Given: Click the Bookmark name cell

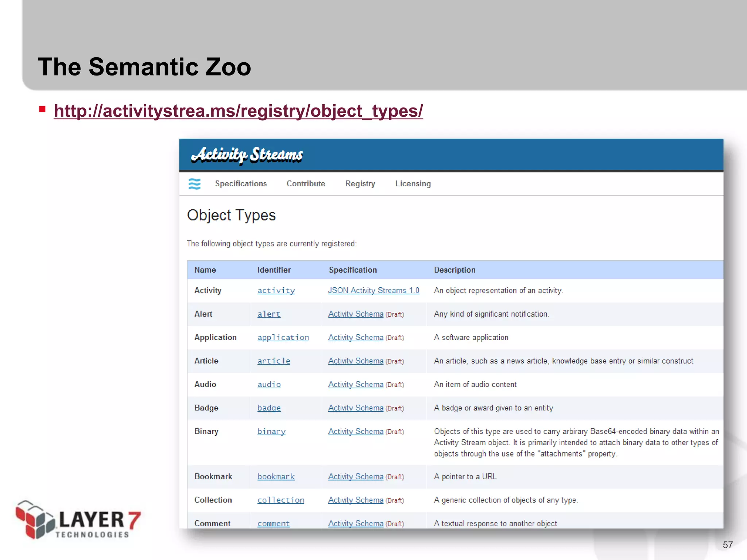Looking at the screenshot, I should 213,477.
